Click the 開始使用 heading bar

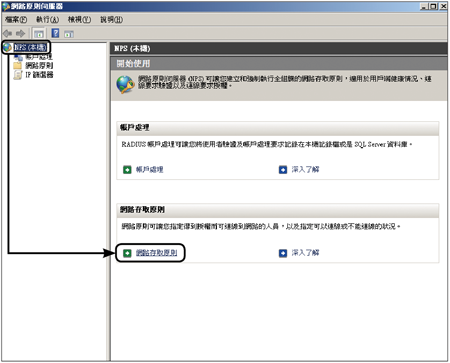click(279, 63)
